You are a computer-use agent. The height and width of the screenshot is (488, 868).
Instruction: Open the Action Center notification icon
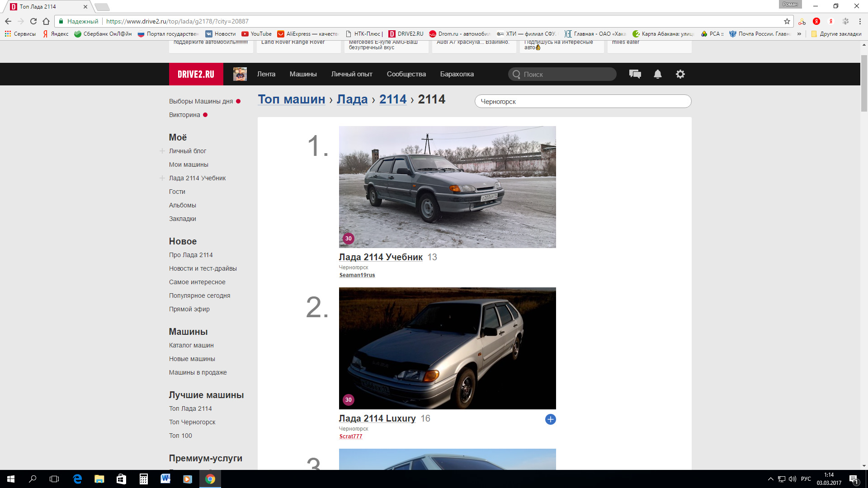(x=854, y=479)
